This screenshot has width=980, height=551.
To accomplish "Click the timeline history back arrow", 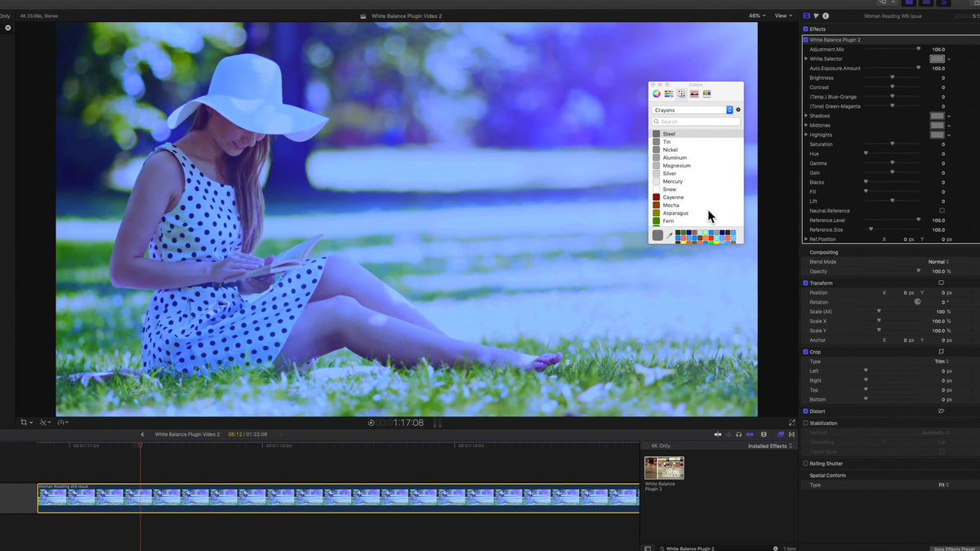I will click(142, 434).
